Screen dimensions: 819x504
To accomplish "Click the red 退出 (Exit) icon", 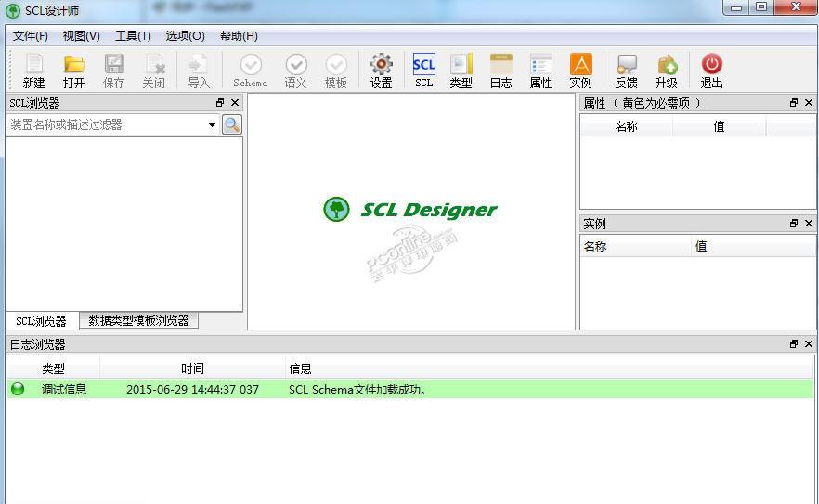I will 711,71.
